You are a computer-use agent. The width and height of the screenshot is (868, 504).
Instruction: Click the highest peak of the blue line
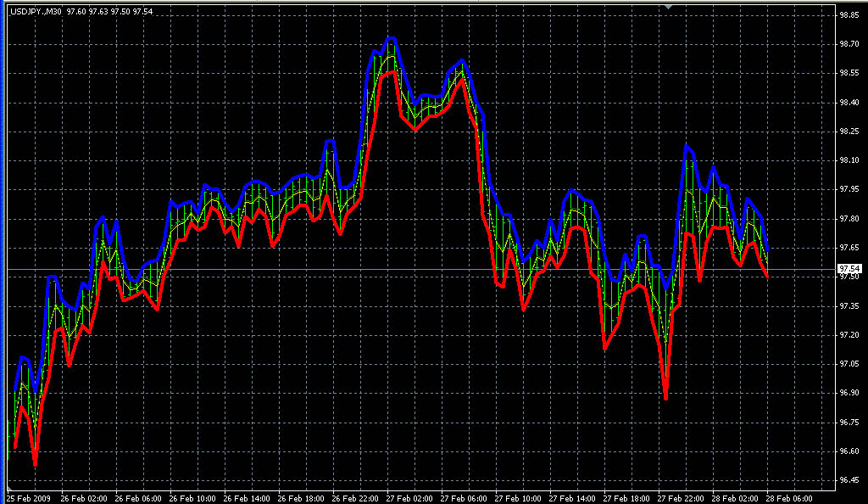click(x=391, y=38)
